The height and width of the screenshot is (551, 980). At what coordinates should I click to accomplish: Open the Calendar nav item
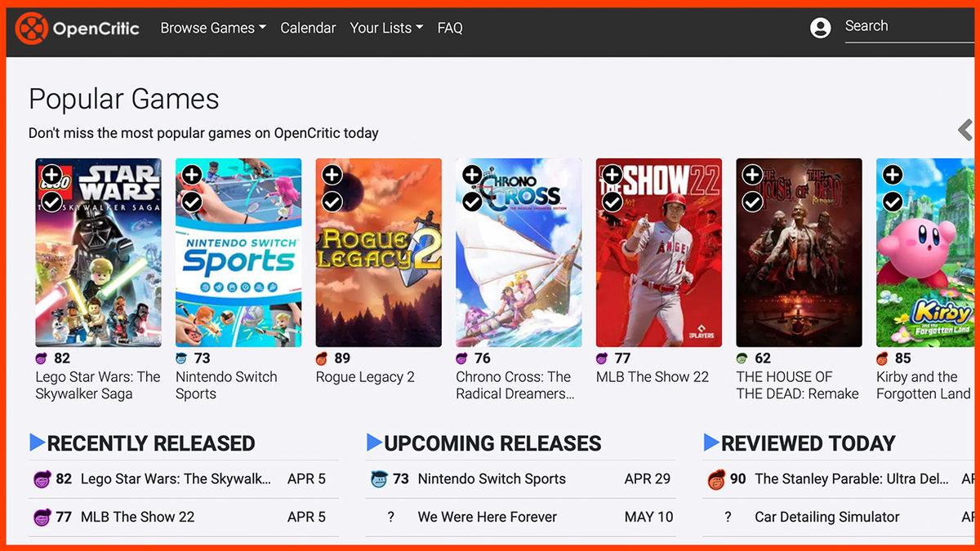click(308, 28)
